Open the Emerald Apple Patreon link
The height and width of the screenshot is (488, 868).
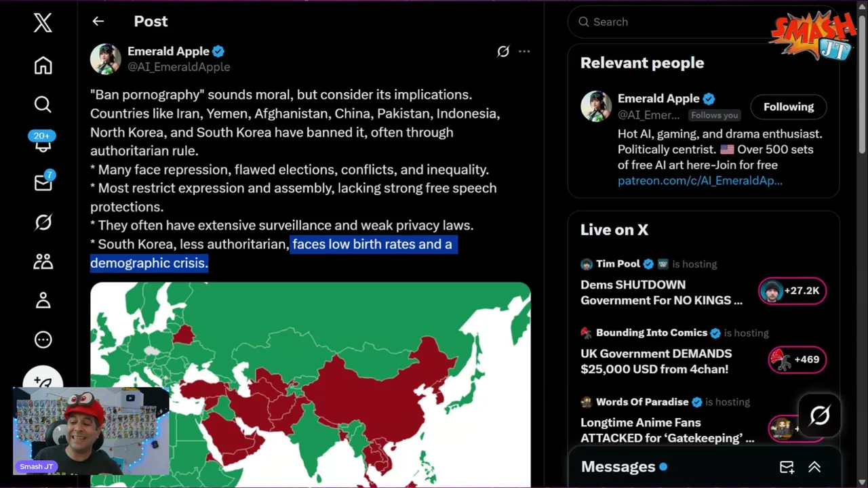[700, 181]
